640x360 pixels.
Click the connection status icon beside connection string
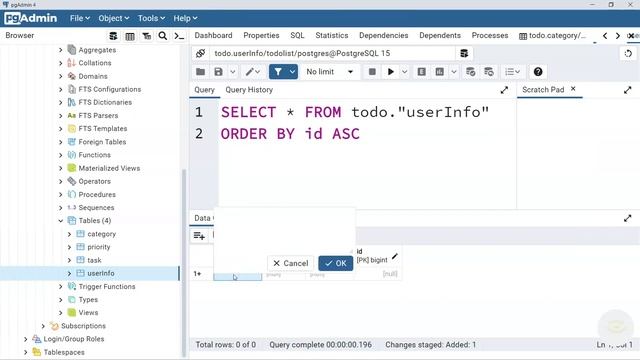pos(200,53)
